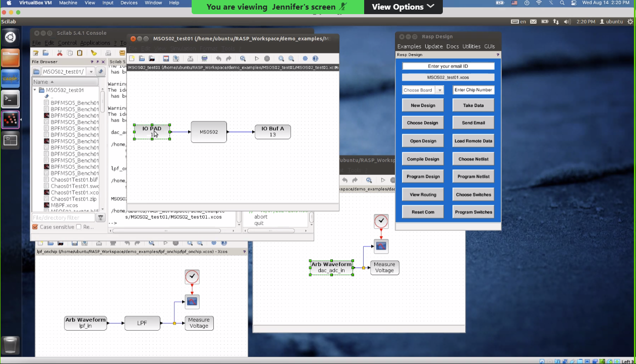Open the Terminal from the Ubuntu launcher
This screenshot has height=364, width=636.
[11, 99]
